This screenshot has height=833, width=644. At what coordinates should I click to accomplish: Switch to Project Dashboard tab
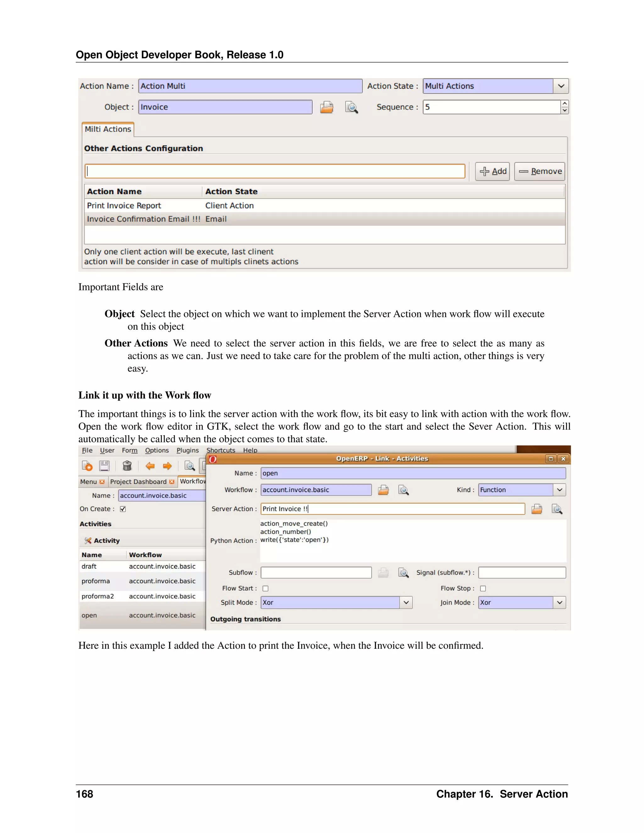[138, 482]
